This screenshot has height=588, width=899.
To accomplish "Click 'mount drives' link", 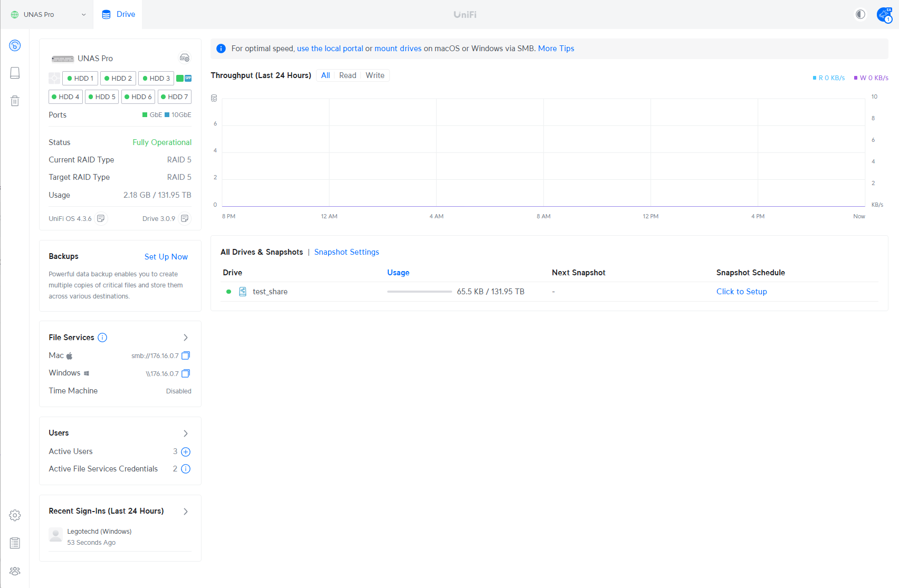I will click(x=398, y=49).
